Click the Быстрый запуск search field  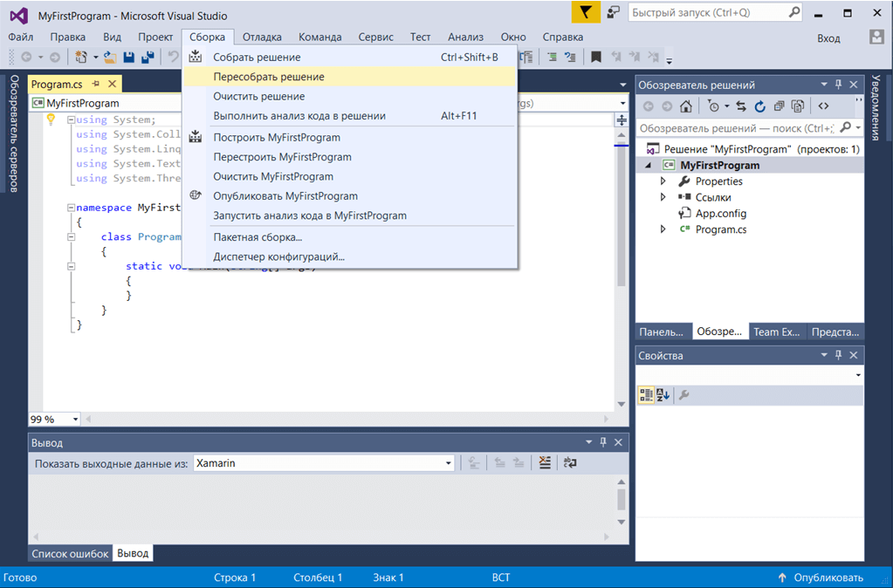[x=715, y=12]
